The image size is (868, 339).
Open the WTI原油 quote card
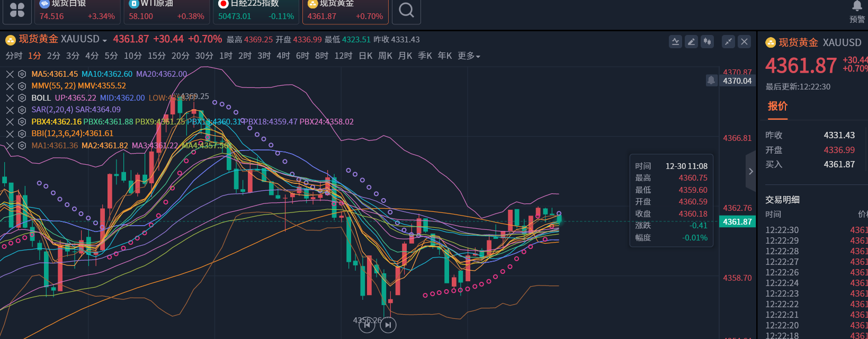pos(166,11)
